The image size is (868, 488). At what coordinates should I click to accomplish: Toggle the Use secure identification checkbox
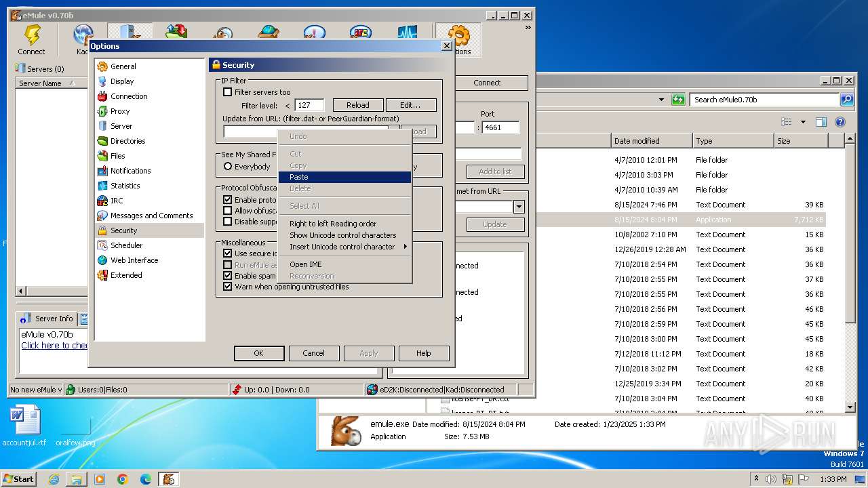[x=228, y=253]
